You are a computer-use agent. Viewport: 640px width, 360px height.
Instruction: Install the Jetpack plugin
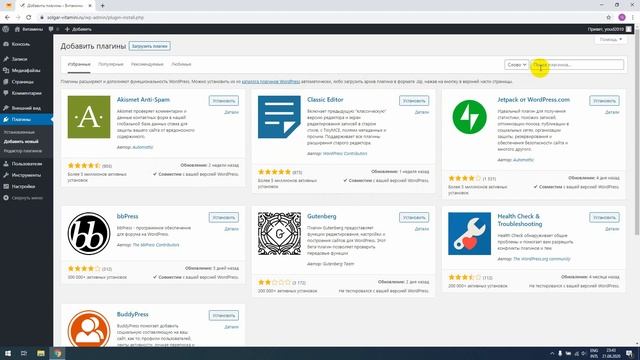tap(604, 100)
